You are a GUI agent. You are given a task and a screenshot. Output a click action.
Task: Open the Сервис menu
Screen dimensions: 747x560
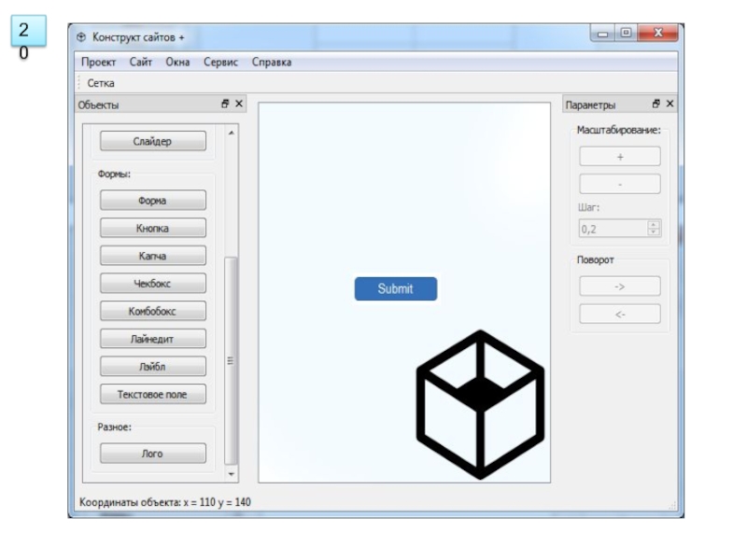[220, 62]
